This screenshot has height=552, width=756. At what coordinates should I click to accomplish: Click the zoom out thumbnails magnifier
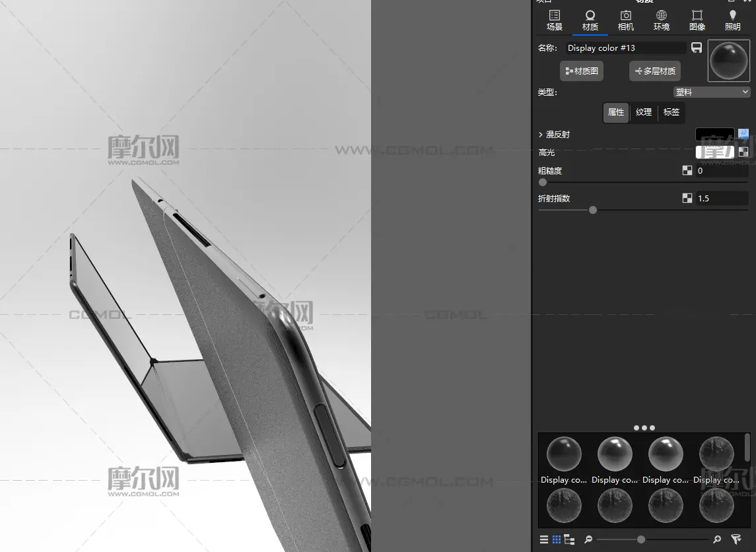588,539
